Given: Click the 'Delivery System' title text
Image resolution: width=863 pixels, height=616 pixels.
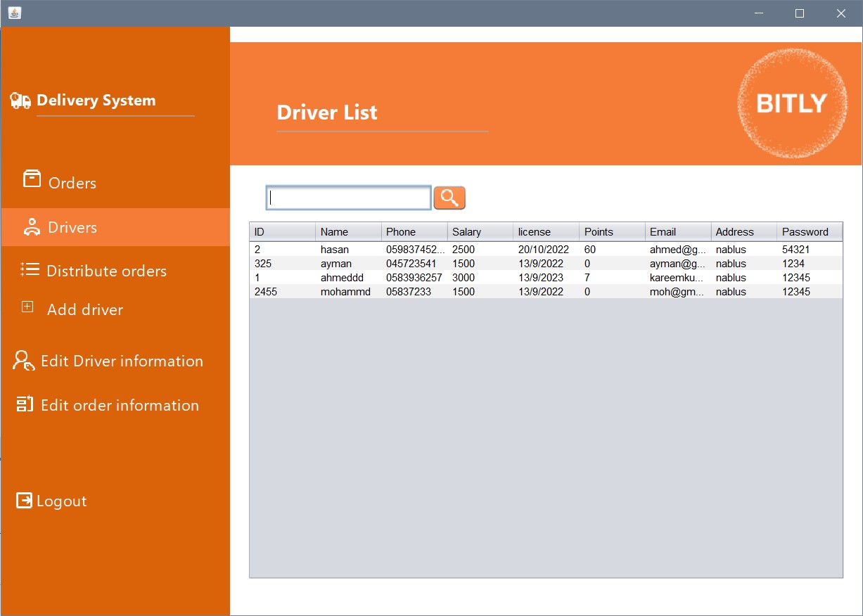Looking at the screenshot, I should pos(96,101).
